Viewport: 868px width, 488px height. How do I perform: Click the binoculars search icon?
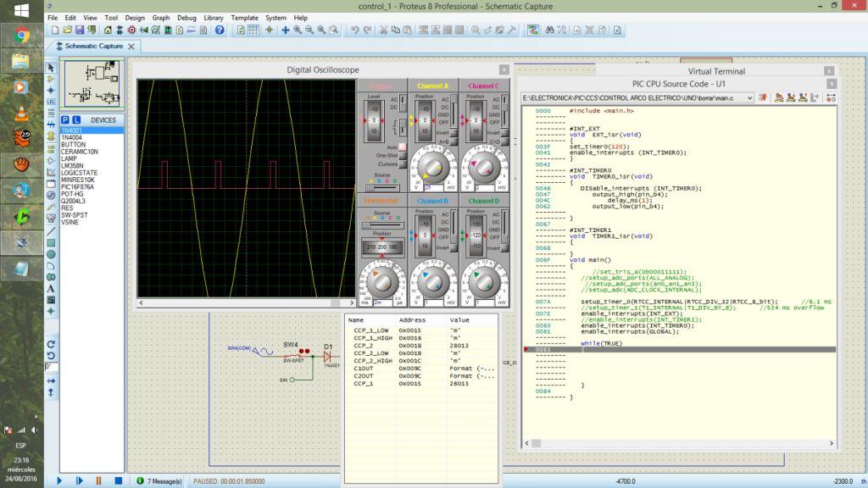tap(549, 30)
